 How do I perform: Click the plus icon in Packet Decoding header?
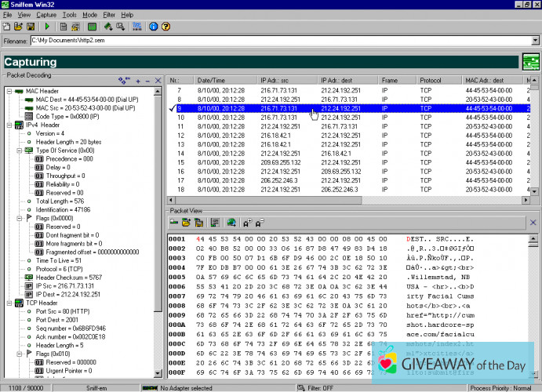click(138, 81)
